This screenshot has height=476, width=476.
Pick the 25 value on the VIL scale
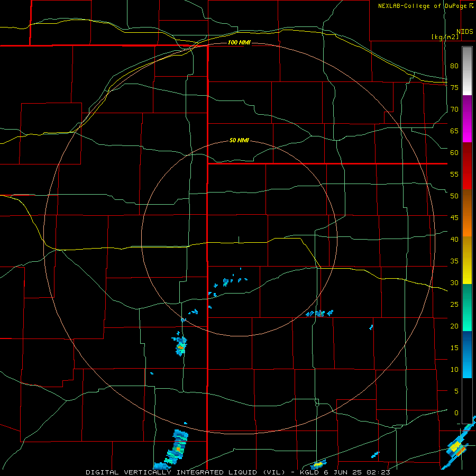454,305
